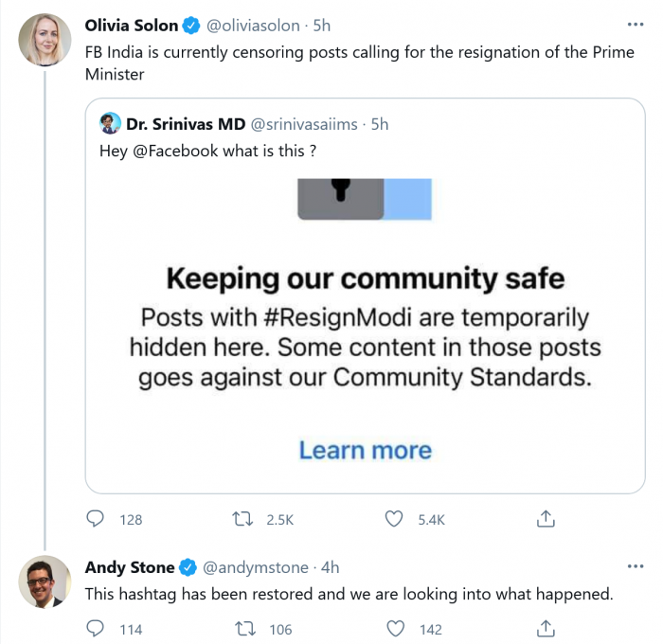The height and width of the screenshot is (644, 663).
Task: Share Olivia Solon's tweet
Action: coord(546,519)
